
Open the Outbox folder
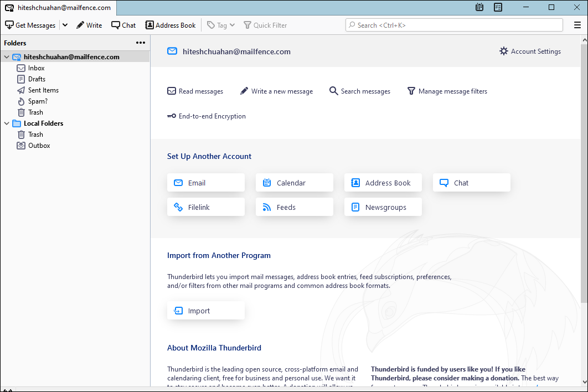[x=39, y=146]
